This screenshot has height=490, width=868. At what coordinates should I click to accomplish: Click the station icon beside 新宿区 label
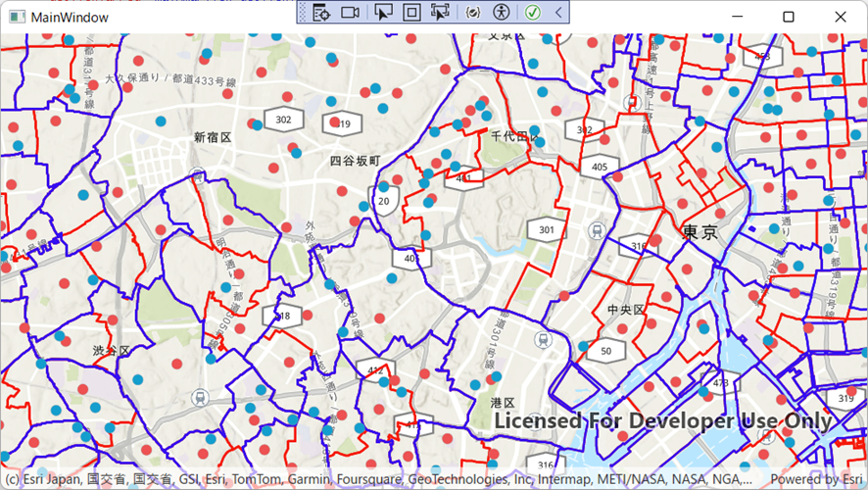pyautogui.click(x=197, y=176)
